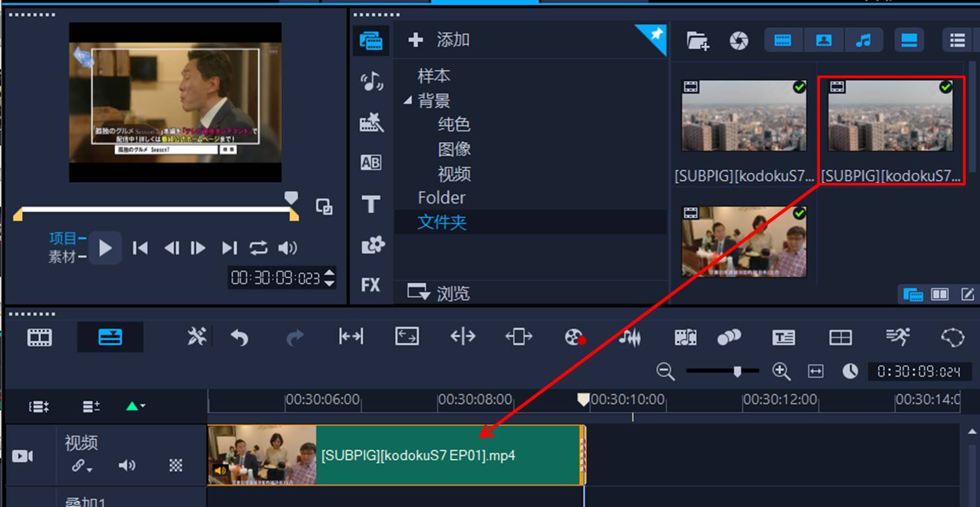Click the capture shutter icon in library
Viewport: 980px width, 507px height.
(x=739, y=41)
